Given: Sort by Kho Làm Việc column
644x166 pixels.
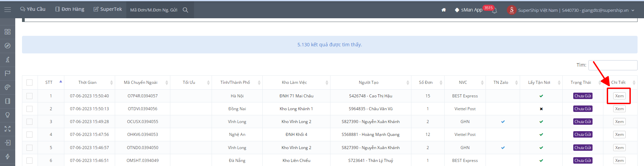Looking at the screenshot, I should coord(296,82).
